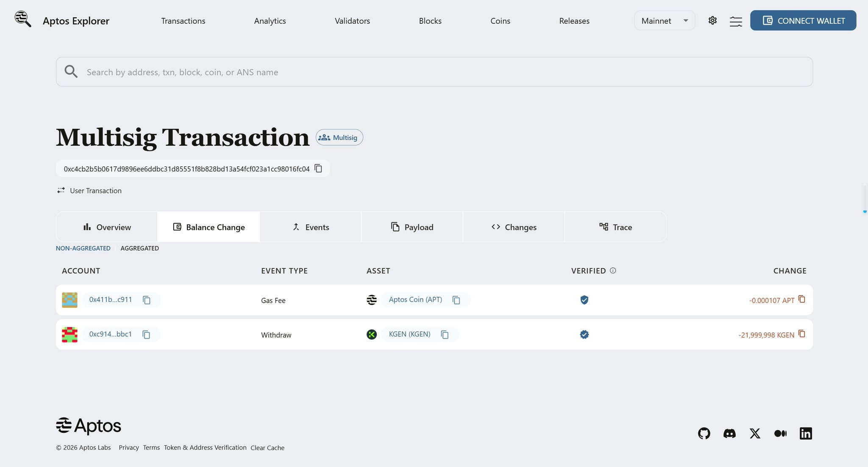This screenshot has width=868, height=467.
Task: Click the transaction hash text
Action: click(186, 169)
